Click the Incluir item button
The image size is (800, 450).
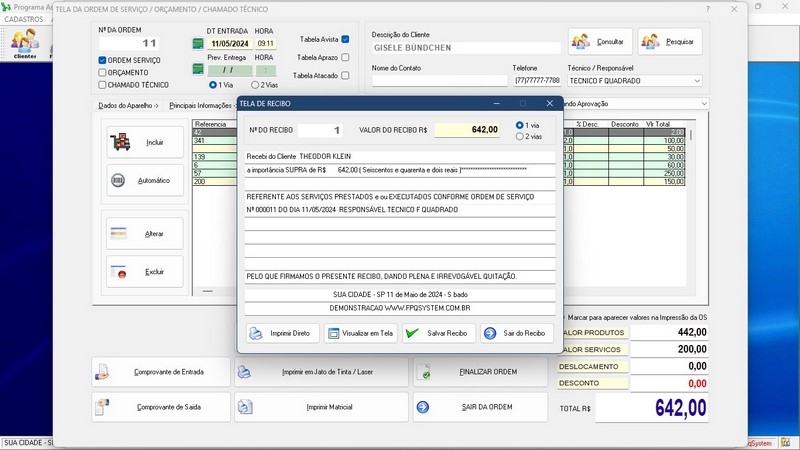[145, 142]
